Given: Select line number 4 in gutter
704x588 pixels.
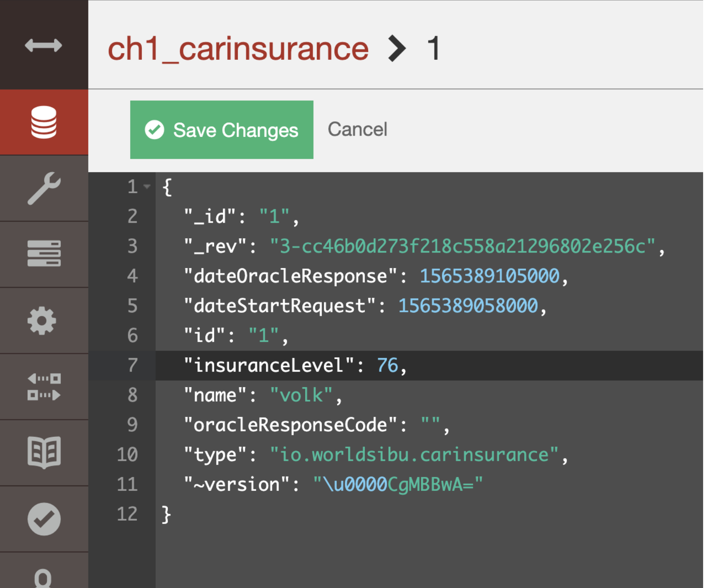Looking at the screenshot, I should pos(132,276).
